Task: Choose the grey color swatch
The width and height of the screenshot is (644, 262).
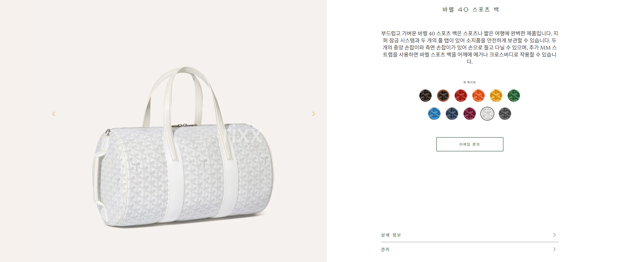Action: (x=505, y=113)
